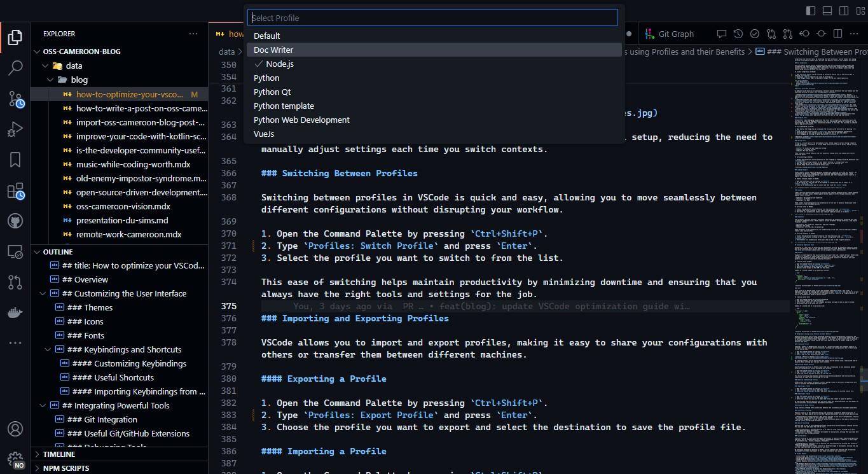The height and width of the screenshot is (474, 868).
Task: Open the Extensions view
Action: (15, 190)
